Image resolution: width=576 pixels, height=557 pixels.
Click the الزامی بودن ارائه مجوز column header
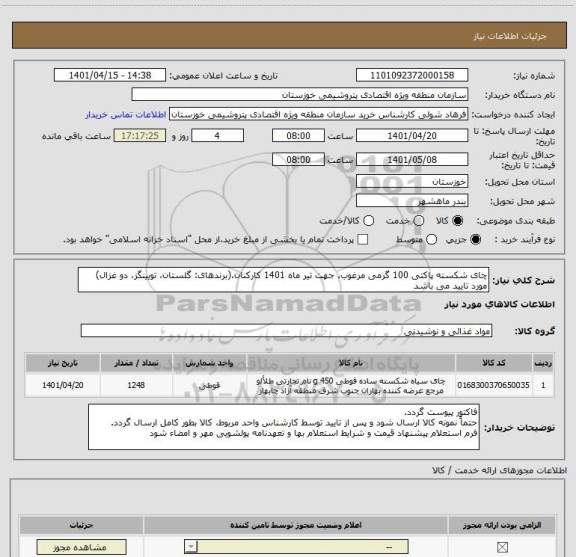coord(502,525)
